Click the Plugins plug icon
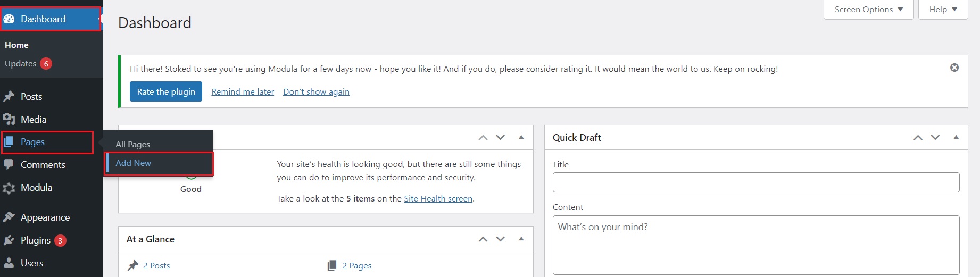 tap(9, 240)
